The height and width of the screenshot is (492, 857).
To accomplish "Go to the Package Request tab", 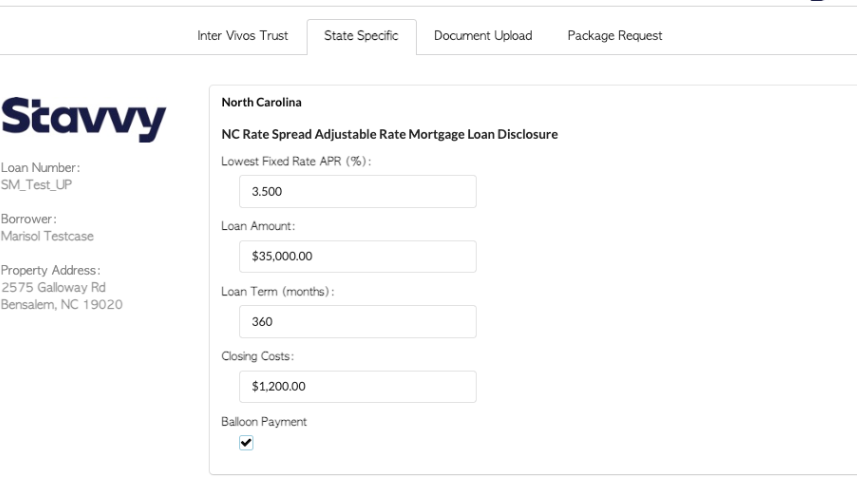I will click(615, 36).
